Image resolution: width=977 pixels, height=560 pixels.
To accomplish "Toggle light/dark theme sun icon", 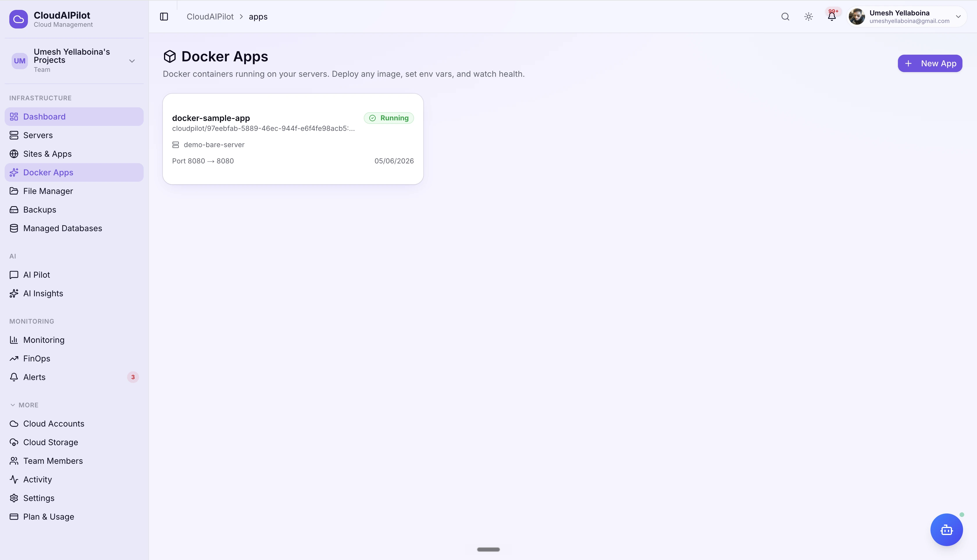I will pyautogui.click(x=809, y=17).
